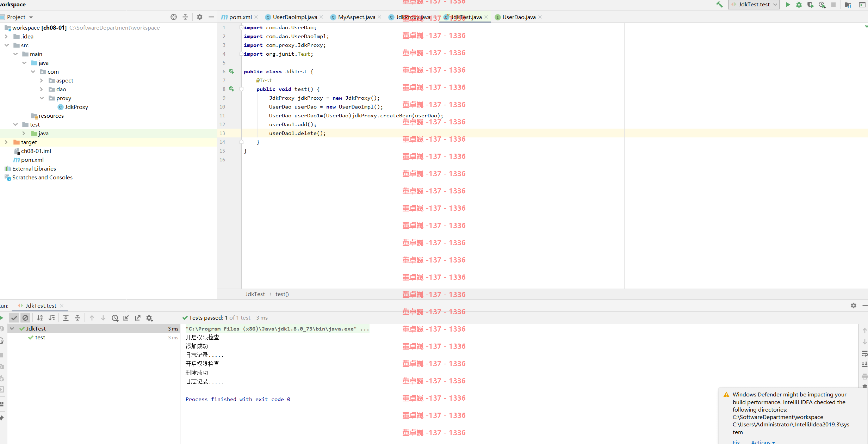
Task: Click the stop process square icon
Action: tap(833, 5)
